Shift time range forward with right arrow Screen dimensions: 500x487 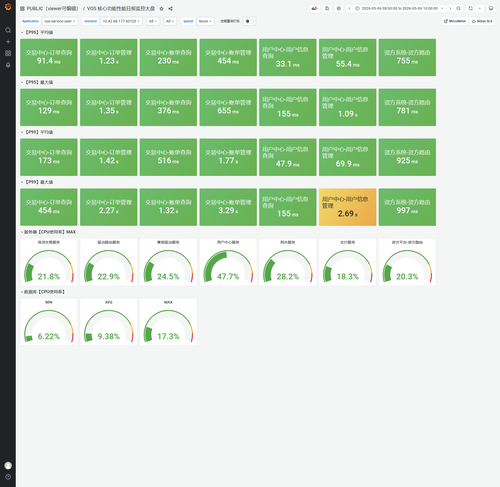(450, 8)
